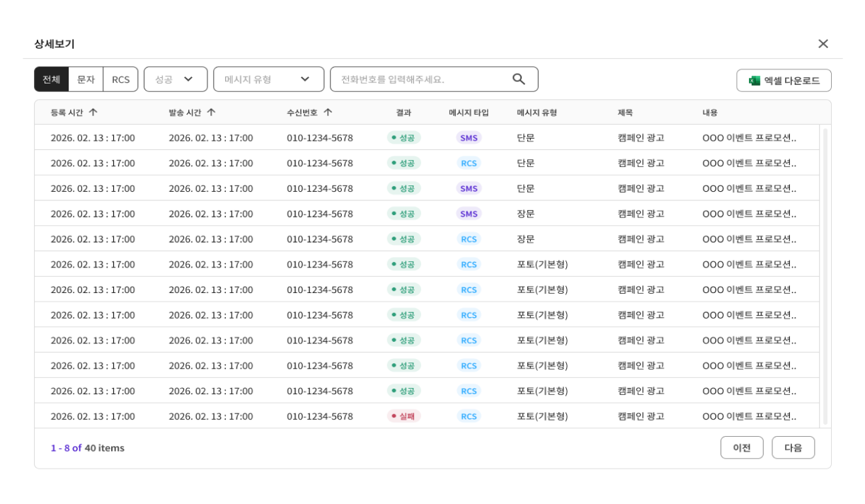Click the 내용 column header
The height and width of the screenshot is (504, 865).
tap(710, 113)
